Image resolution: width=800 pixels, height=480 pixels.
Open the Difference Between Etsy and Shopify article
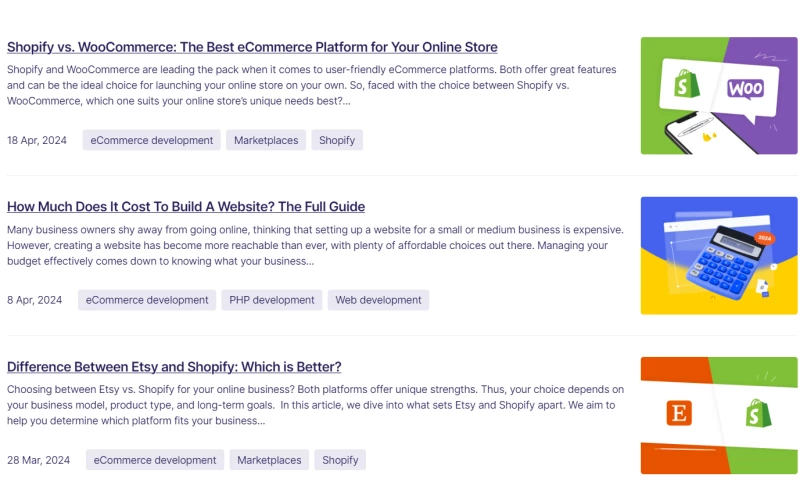[174, 367]
